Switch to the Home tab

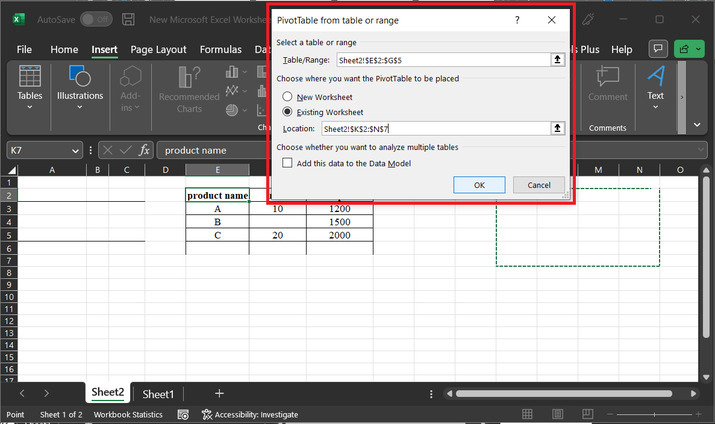coord(64,49)
